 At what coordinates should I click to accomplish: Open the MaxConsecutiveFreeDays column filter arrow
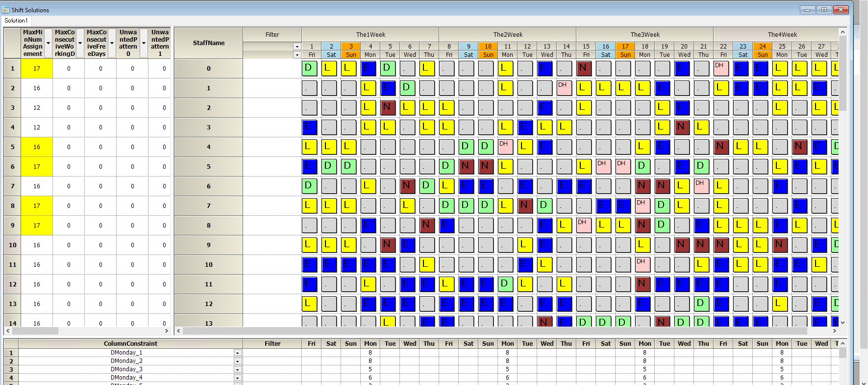112,43
